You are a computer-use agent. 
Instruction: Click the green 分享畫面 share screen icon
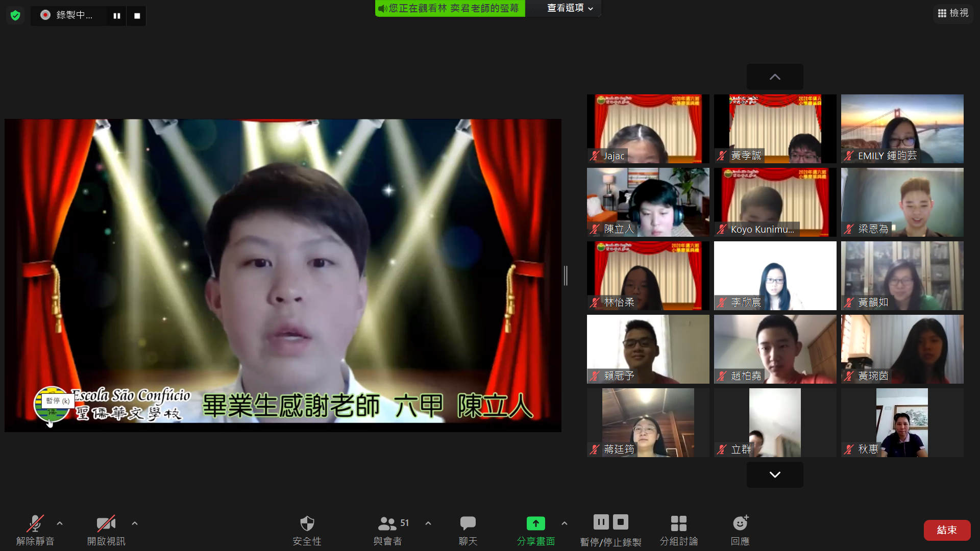click(x=535, y=523)
